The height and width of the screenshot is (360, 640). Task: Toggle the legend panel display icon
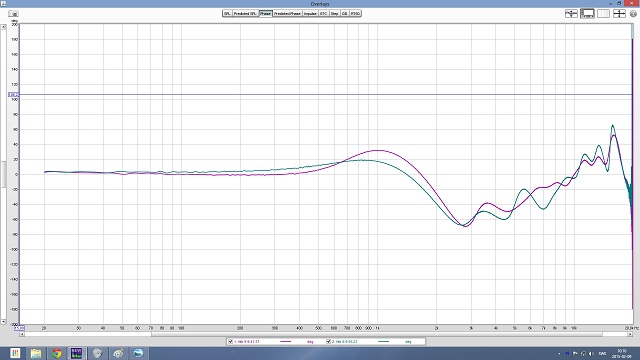pyautogui.click(x=587, y=13)
